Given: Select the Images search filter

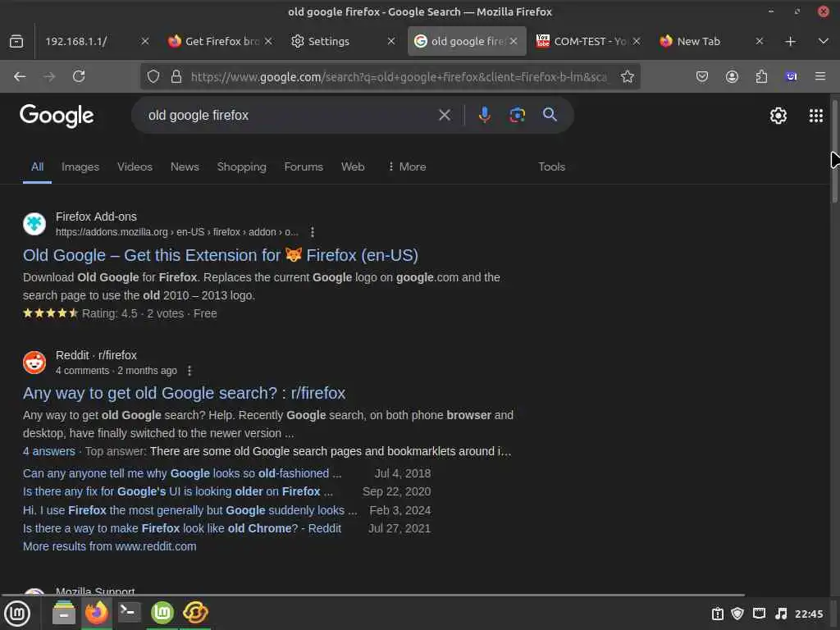Looking at the screenshot, I should [x=80, y=167].
